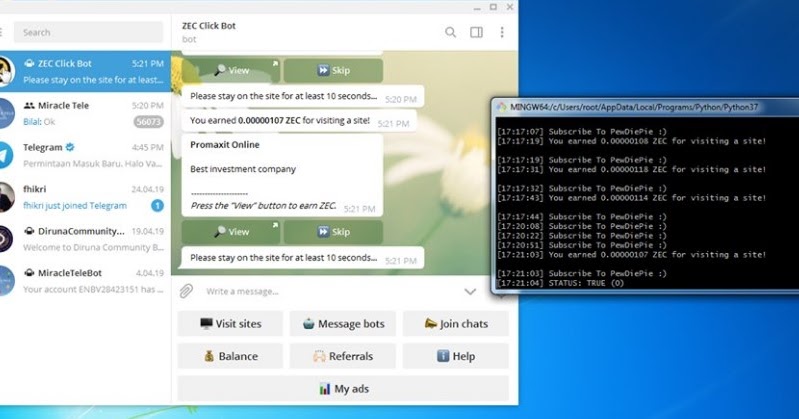799x419 pixels.
Task: Open the three-dot chat options menu
Action: (502, 33)
